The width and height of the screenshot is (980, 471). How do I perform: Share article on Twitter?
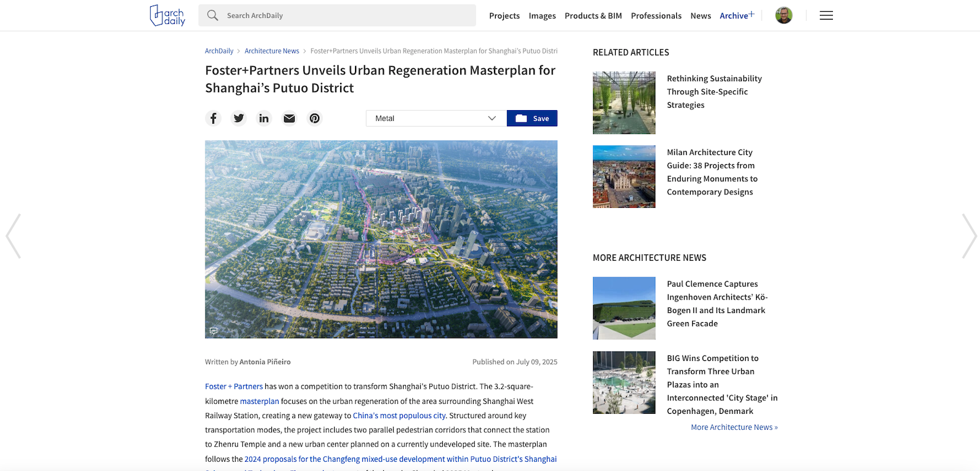point(239,118)
